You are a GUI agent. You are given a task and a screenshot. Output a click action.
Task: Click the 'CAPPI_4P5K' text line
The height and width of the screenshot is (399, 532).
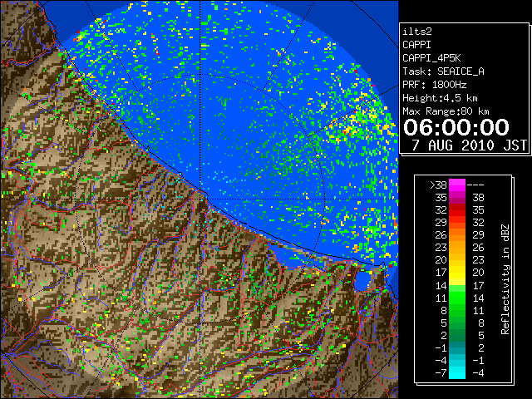[x=431, y=58]
